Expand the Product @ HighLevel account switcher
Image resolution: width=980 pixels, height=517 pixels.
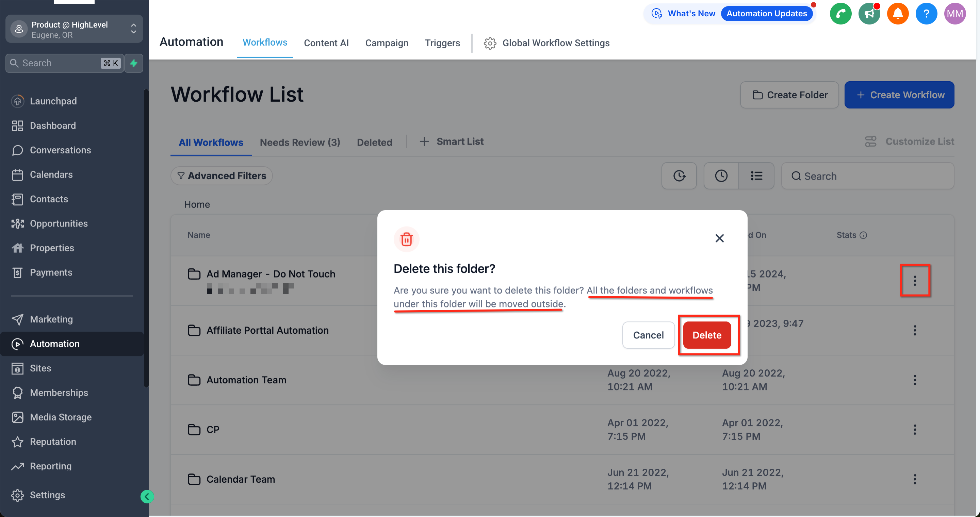(x=74, y=29)
